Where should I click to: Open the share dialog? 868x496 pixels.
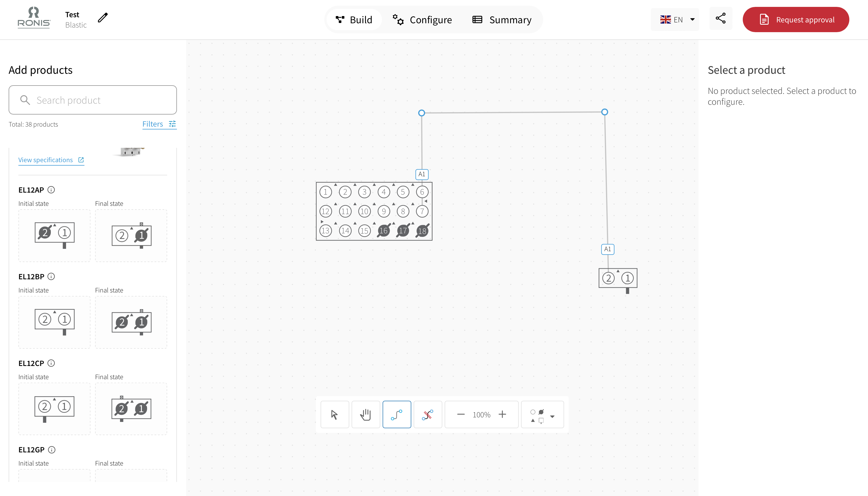click(x=720, y=20)
